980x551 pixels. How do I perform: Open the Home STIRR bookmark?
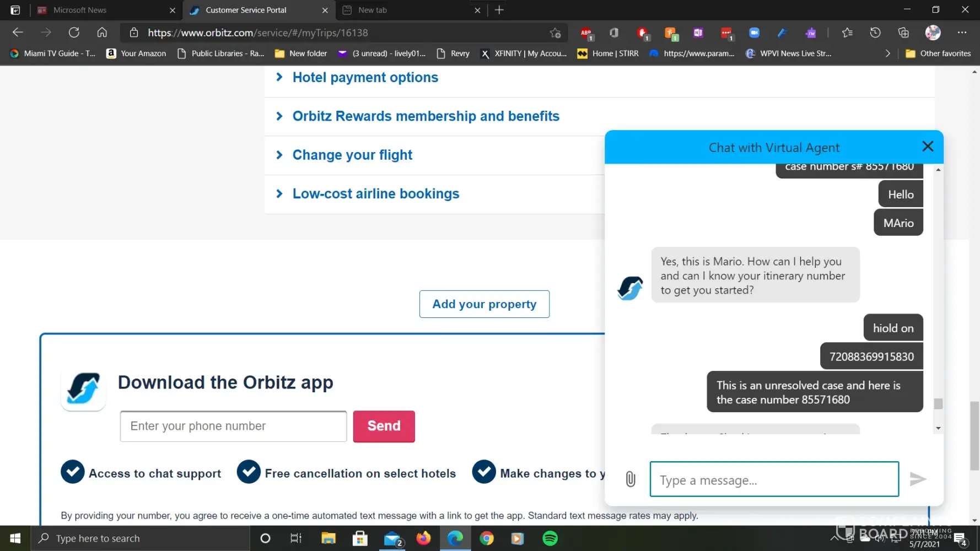click(608, 53)
